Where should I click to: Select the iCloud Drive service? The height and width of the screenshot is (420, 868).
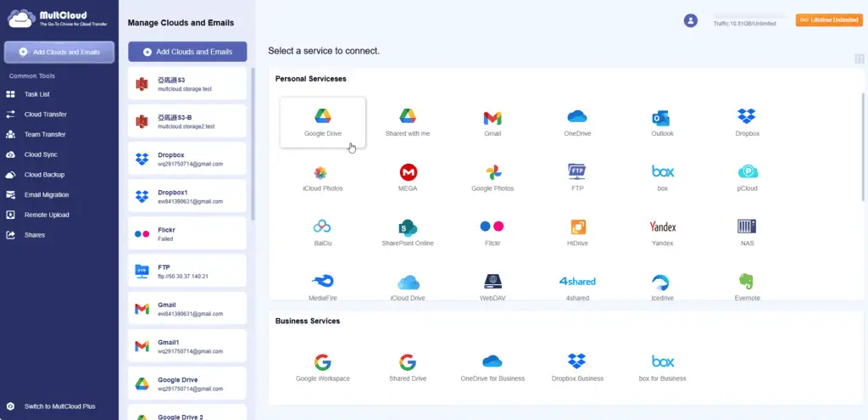coord(409,283)
